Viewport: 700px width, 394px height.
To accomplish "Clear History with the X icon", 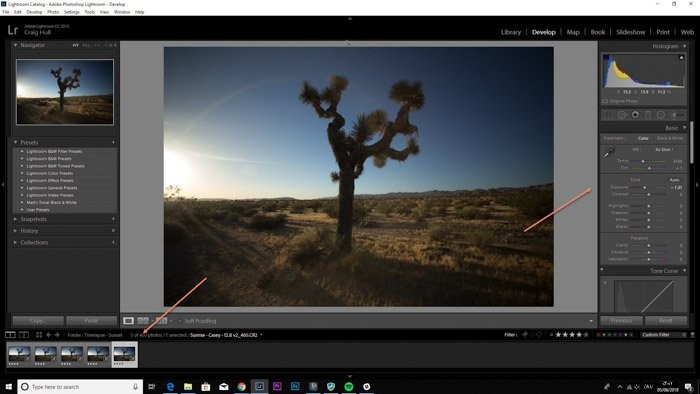I will (113, 231).
